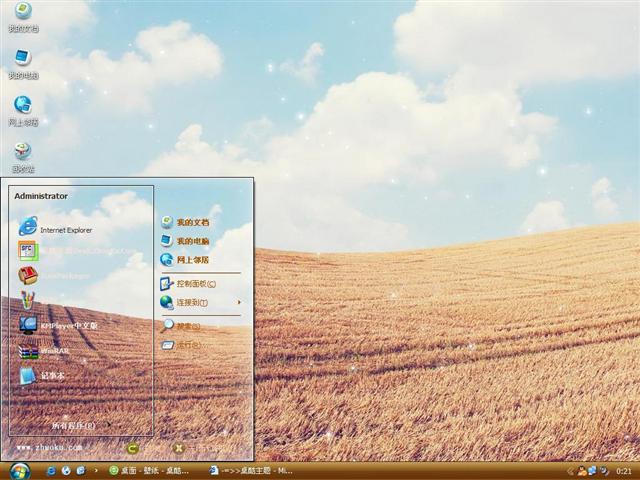The height and width of the screenshot is (480, 640).
Task: Expand the quick launch overflow chevron
Action: (96, 471)
